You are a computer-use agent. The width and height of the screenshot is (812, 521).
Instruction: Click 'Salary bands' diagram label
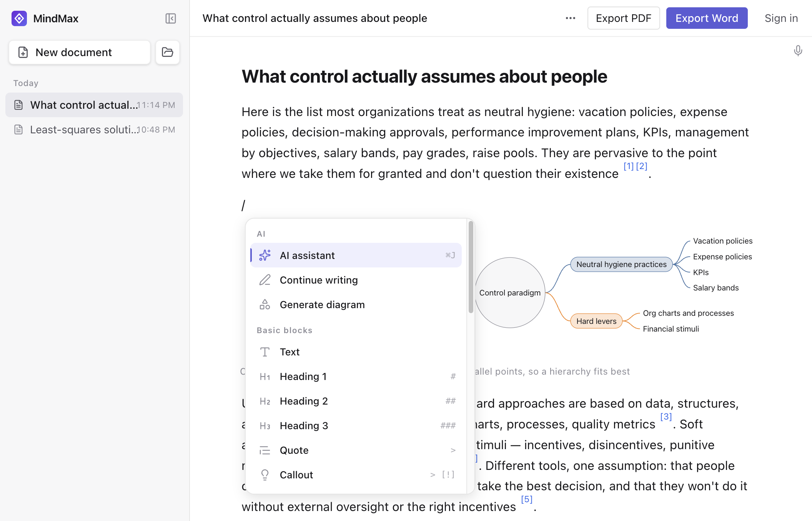click(716, 288)
